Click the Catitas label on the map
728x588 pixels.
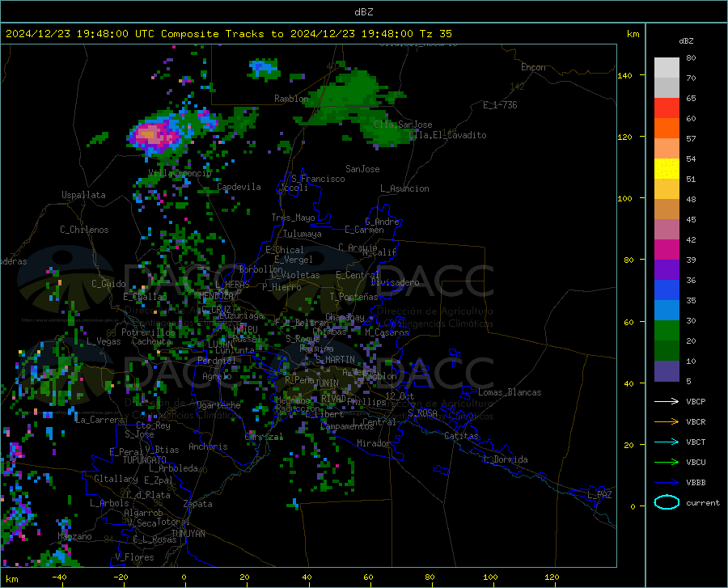pos(461,436)
